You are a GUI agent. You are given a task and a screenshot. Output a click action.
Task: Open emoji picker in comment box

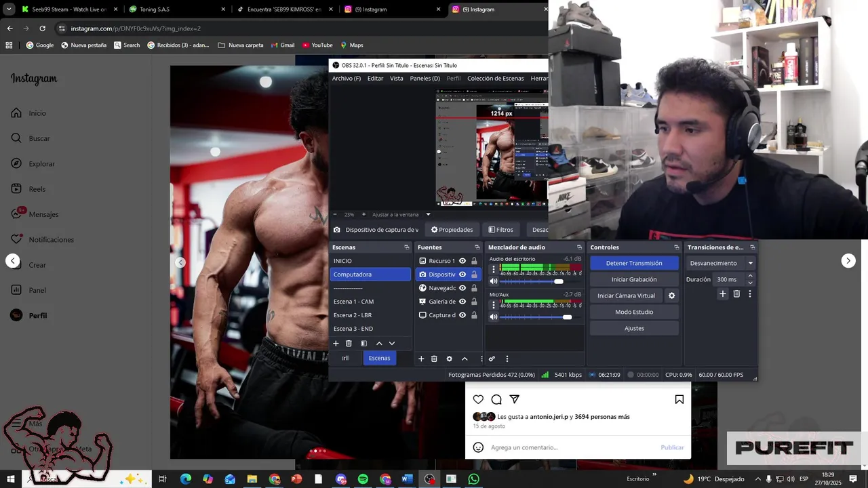coord(478,447)
